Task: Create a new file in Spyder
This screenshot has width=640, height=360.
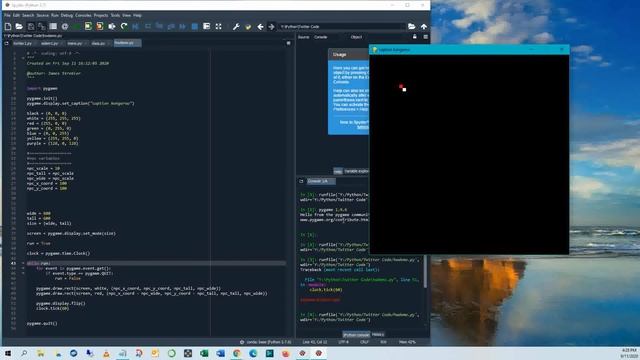Action: pos(8,27)
